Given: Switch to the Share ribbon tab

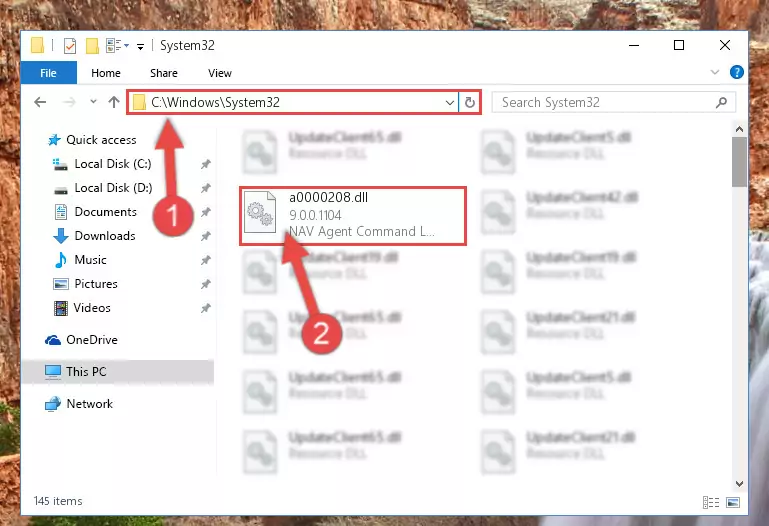Looking at the screenshot, I should (x=164, y=73).
